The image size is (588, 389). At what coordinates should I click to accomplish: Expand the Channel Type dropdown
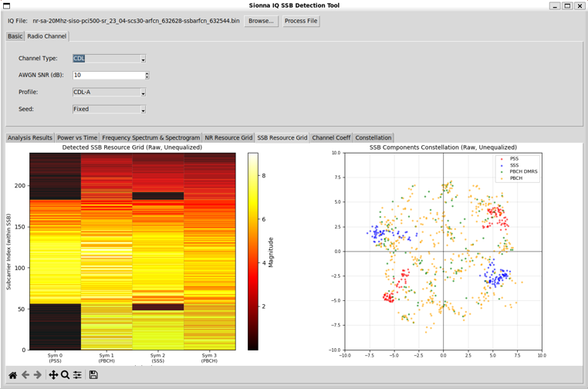point(109,59)
